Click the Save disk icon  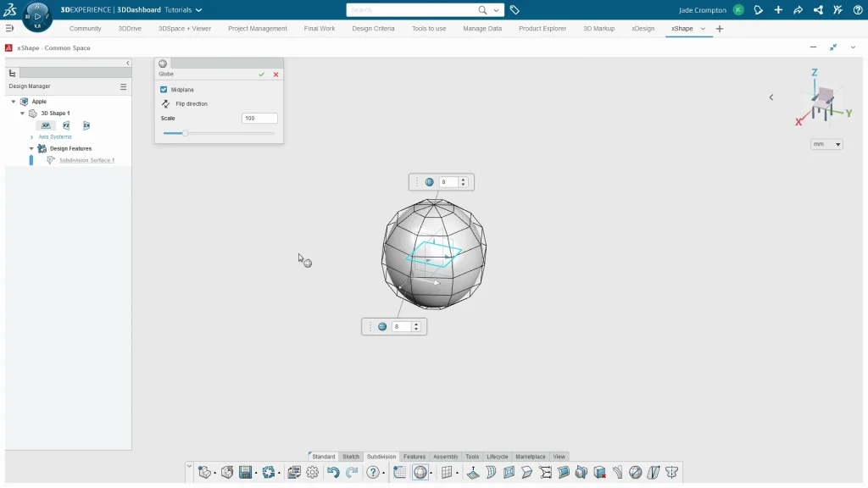(245, 473)
